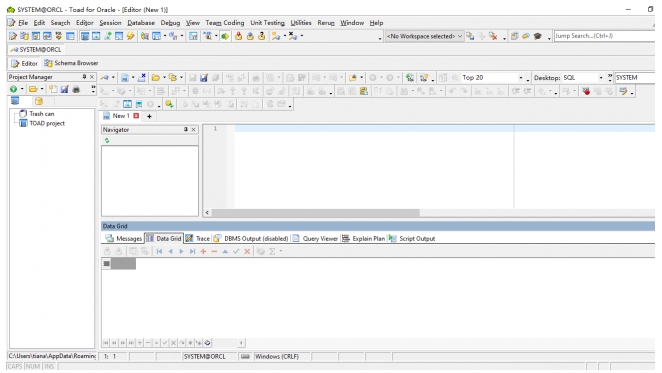Open the Query Viewer tab
The height and width of the screenshot is (373, 662).
coord(315,239)
